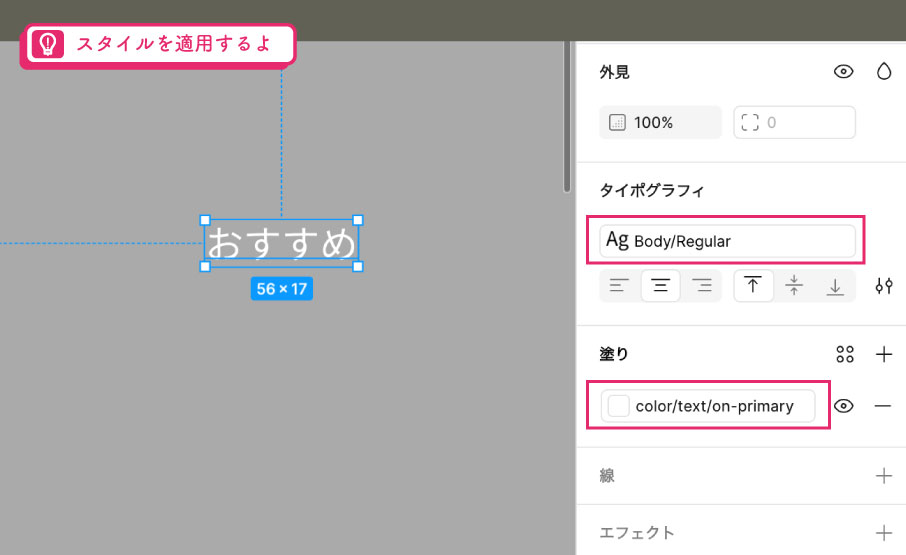Image resolution: width=906 pixels, height=555 pixels.
Task: Click bottom-right resize handle of おすすめ selection
Action: [358, 266]
